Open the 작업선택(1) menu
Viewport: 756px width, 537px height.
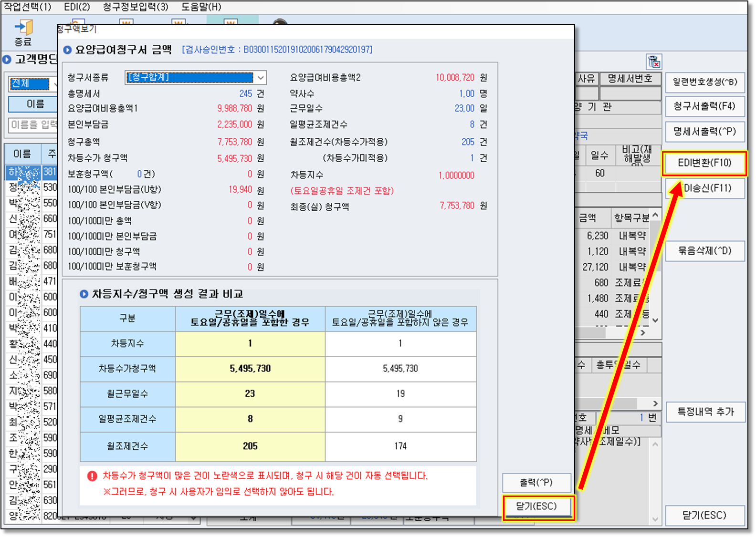tap(28, 7)
